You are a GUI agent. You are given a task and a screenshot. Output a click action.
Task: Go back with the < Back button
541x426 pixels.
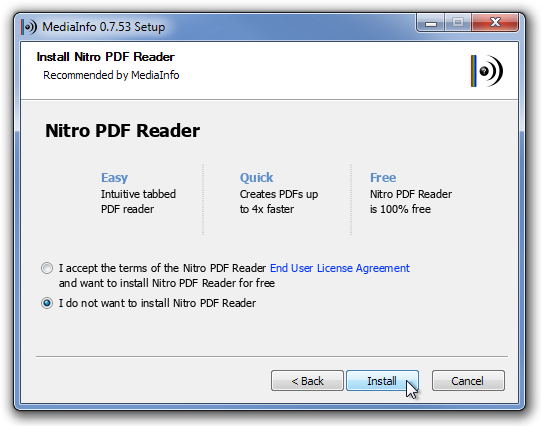307,380
